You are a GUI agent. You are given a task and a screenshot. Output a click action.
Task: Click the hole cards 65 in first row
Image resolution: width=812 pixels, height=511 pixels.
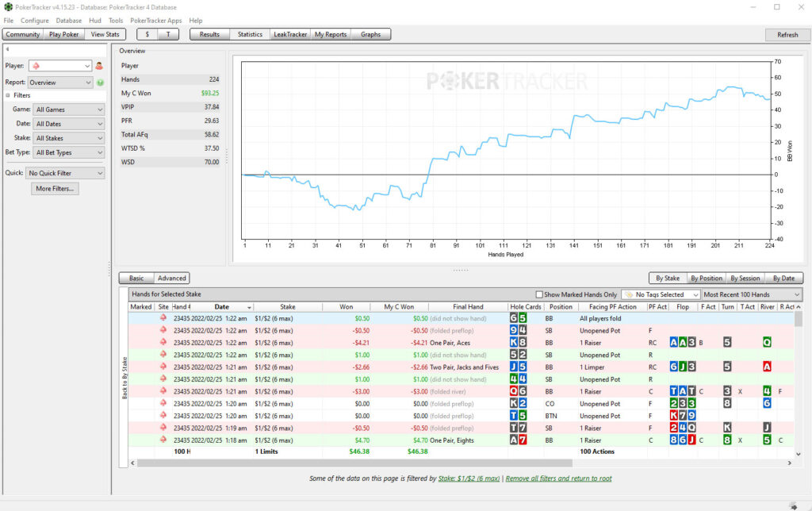(518, 318)
